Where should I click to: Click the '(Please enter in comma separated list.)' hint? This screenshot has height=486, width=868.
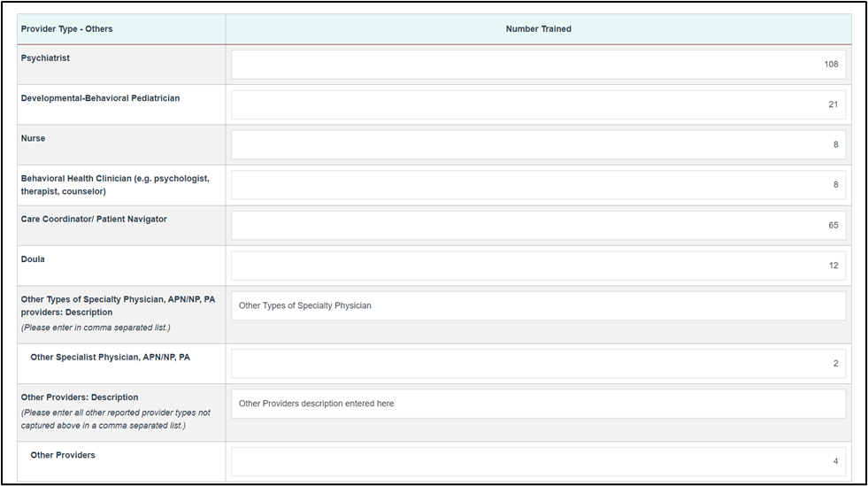[x=96, y=328]
